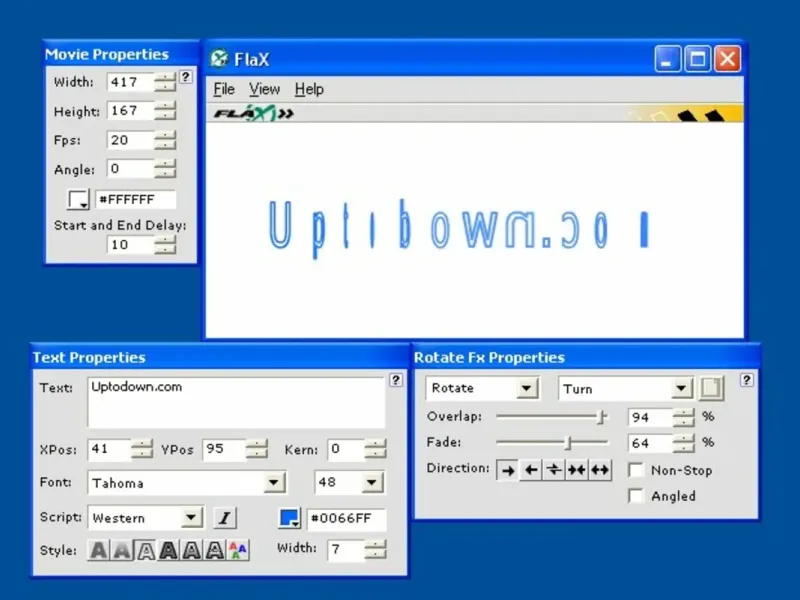Click the Kern value field
The width and height of the screenshot is (800, 600).
[x=346, y=449]
